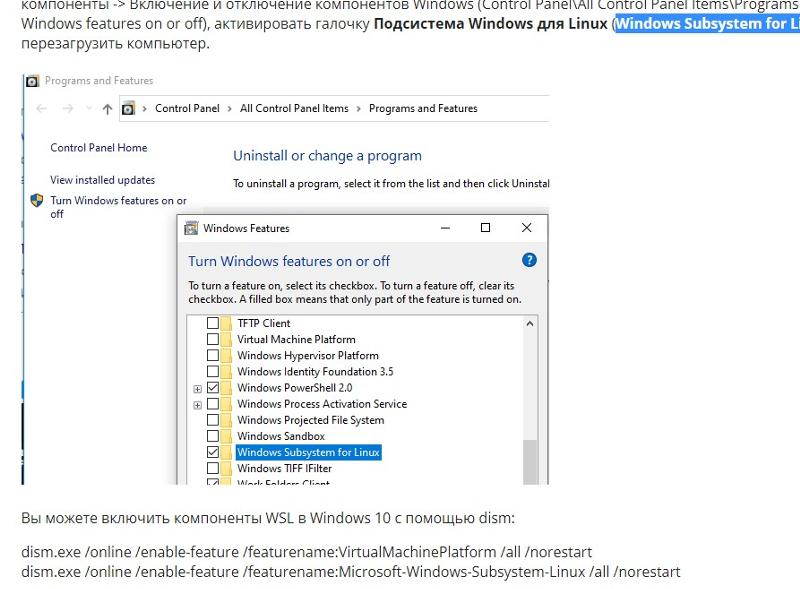Click the Uninstall or change a program heading

328,156
